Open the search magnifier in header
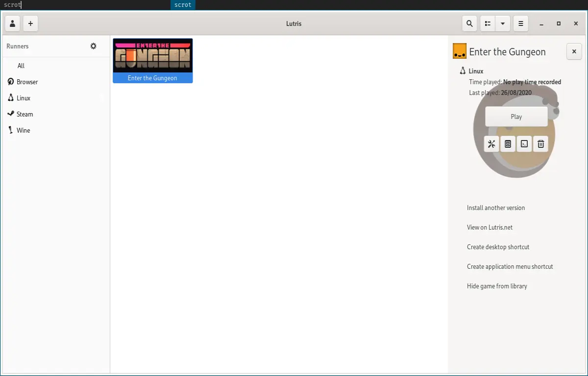This screenshot has height=376, width=588. [470, 23]
